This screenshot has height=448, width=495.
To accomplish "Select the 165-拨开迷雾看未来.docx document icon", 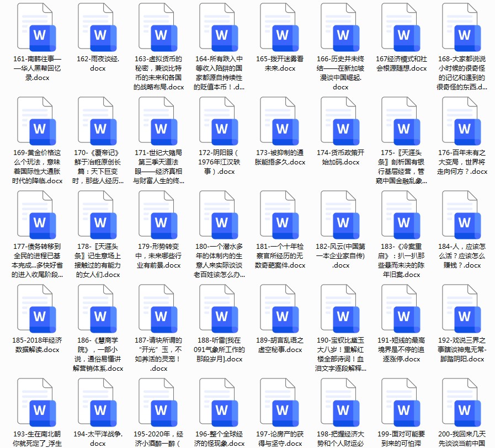I will (279, 27).
